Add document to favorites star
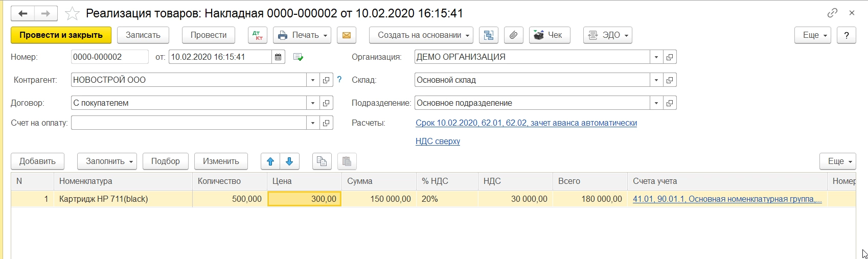 (72, 13)
